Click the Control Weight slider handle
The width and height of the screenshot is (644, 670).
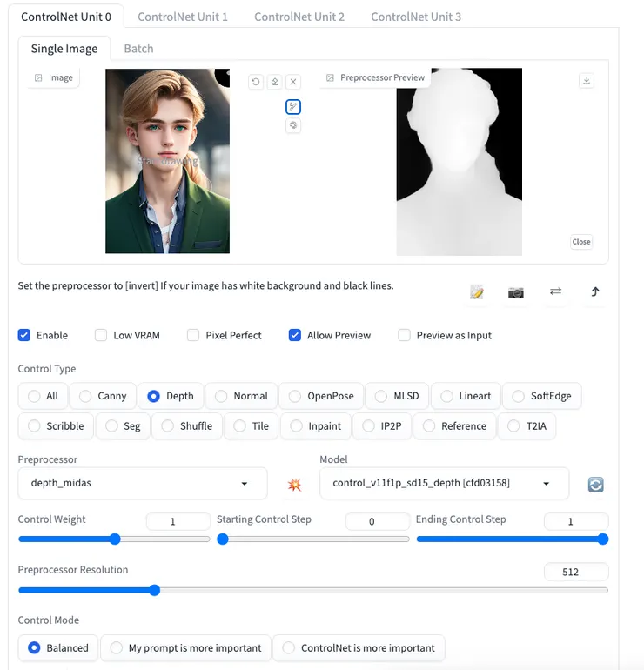click(115, 539)
